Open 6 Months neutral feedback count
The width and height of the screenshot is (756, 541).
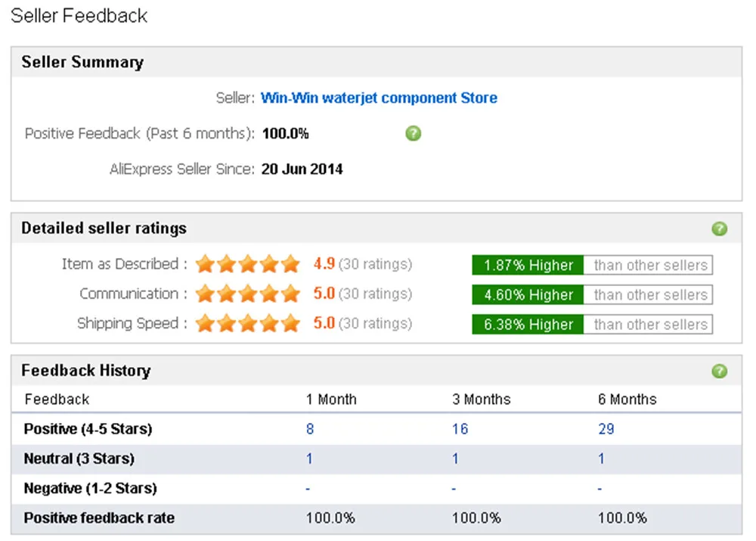(x=602, y=459)
